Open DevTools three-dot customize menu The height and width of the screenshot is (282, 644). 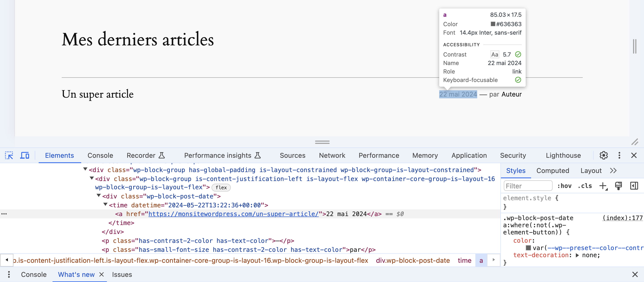(x=619, y=155)
